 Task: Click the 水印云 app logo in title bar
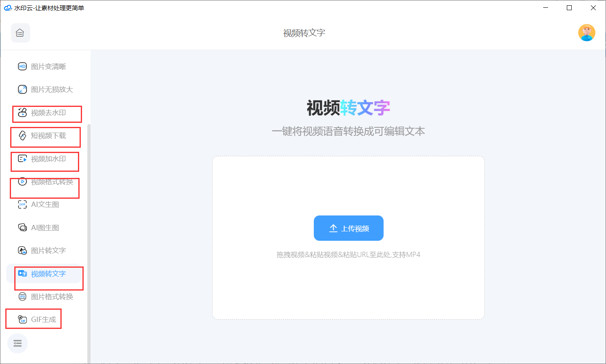coord(8,8)
